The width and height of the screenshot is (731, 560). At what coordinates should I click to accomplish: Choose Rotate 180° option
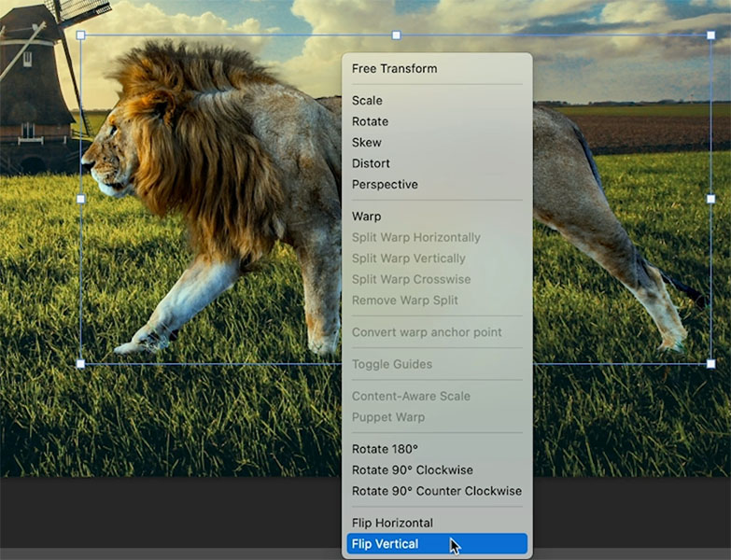click(x=437, y=449)
